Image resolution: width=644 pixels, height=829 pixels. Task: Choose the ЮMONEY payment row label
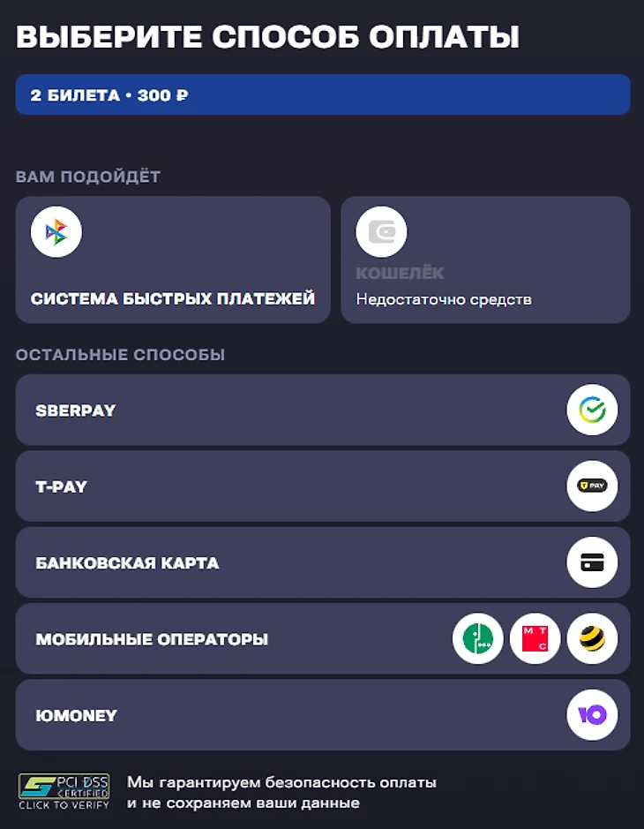[x=77, y=715]
